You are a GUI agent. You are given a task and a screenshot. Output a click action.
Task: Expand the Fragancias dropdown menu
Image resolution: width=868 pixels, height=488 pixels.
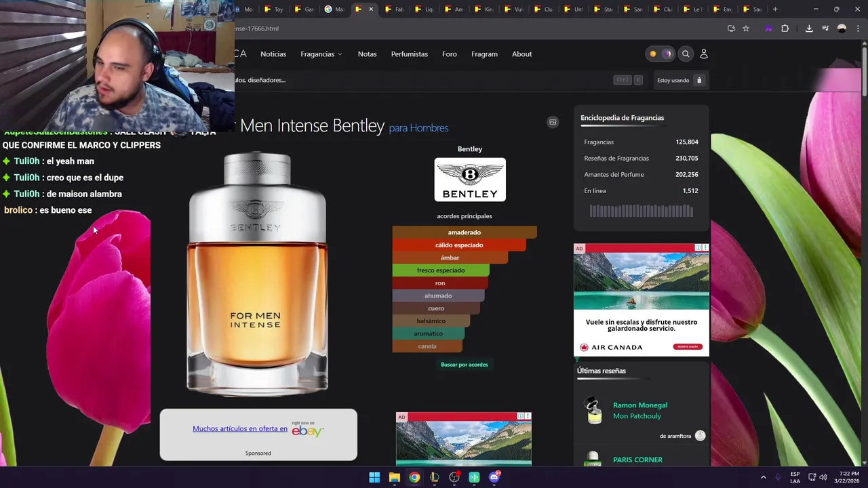click(321, 54)
